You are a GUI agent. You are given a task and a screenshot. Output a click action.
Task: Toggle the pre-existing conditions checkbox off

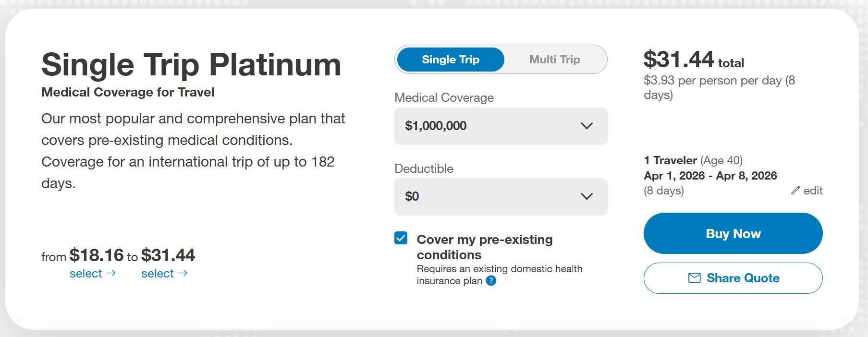click(401, 239)
